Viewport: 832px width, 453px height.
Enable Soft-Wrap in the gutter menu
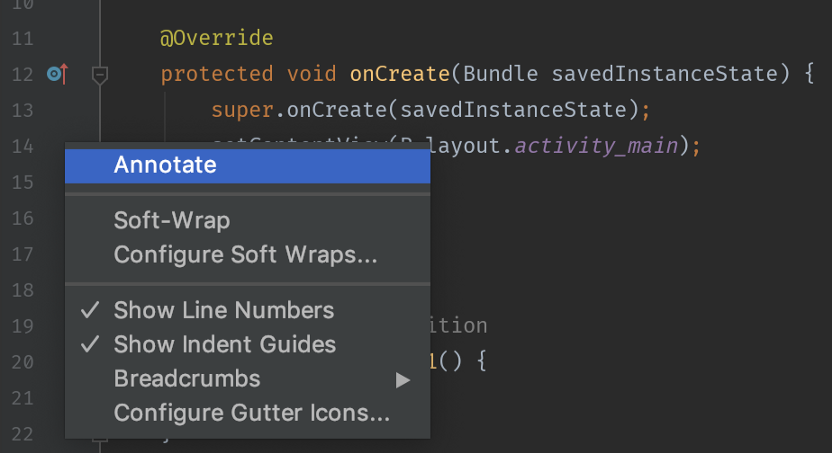pyautogui.click(x=171, y=221)
